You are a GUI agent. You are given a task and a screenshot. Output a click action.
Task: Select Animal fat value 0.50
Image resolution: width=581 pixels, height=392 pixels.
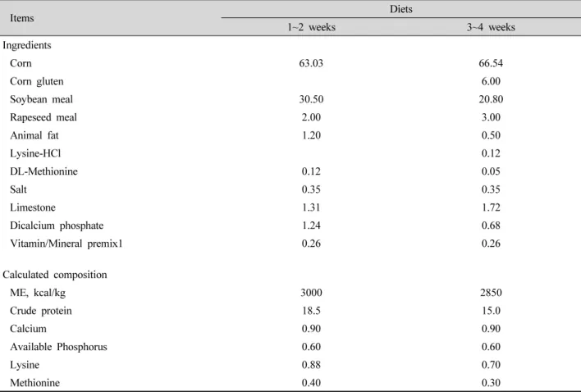491,135
